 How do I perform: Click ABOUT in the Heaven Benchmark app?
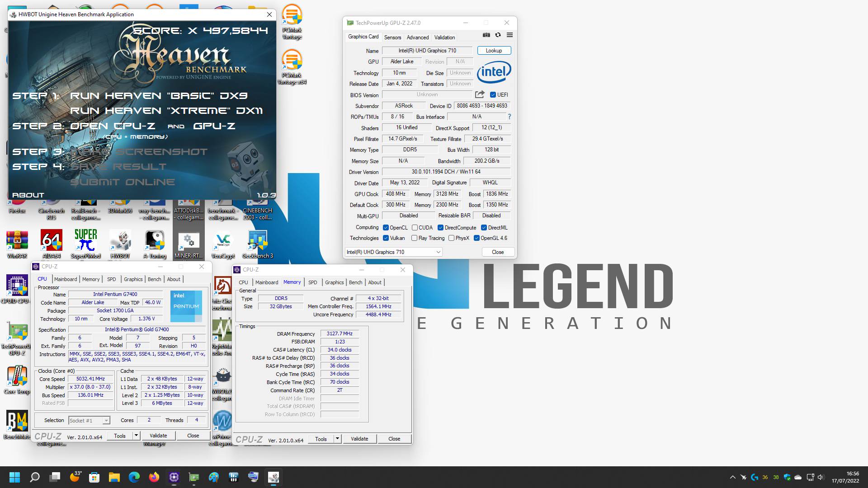28,195
